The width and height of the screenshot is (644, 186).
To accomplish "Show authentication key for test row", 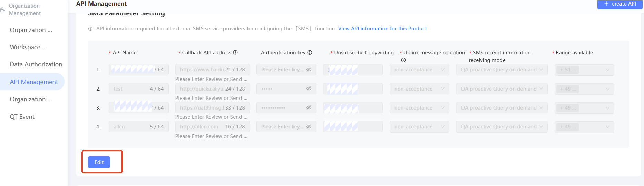I will coord(309,89).
